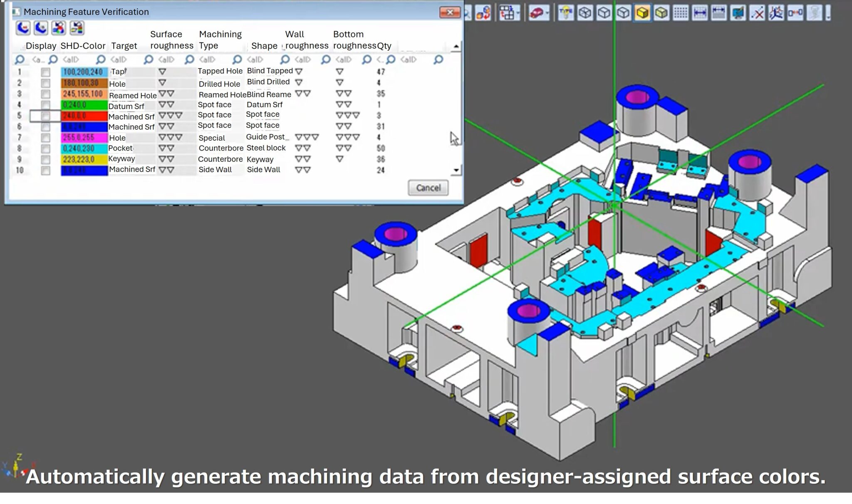Click the second moon icon in the dialog toolbar
Screen dimensions: 852x504
[x=41, y=28]
